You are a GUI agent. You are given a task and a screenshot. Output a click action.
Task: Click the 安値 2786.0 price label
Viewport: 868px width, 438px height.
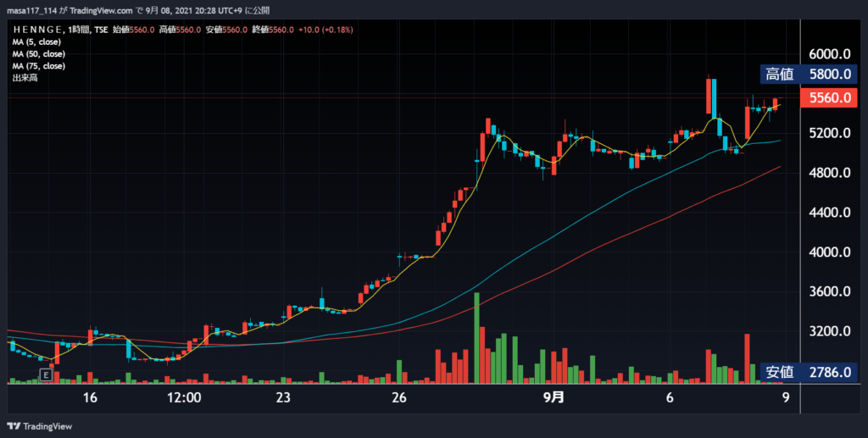[x=809, y=372]
